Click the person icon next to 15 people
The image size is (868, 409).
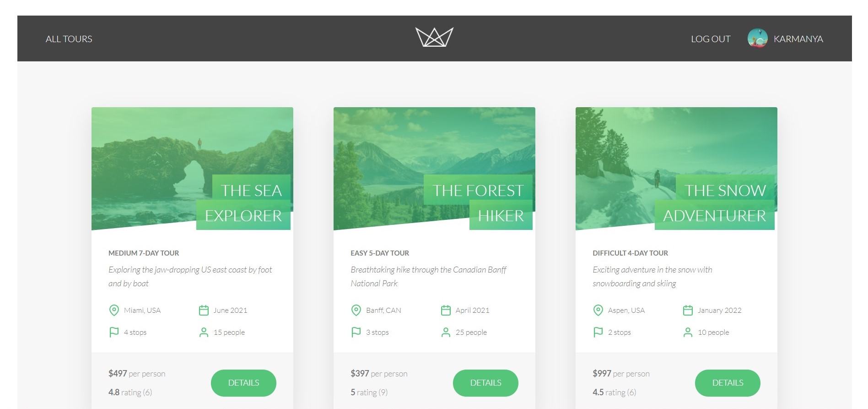point(204,333)
